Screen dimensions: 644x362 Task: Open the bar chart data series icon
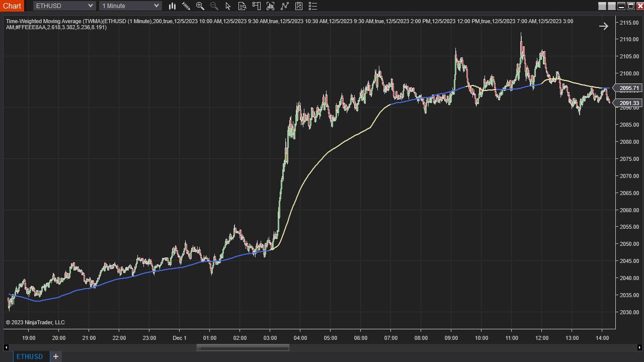coord(271,6)
